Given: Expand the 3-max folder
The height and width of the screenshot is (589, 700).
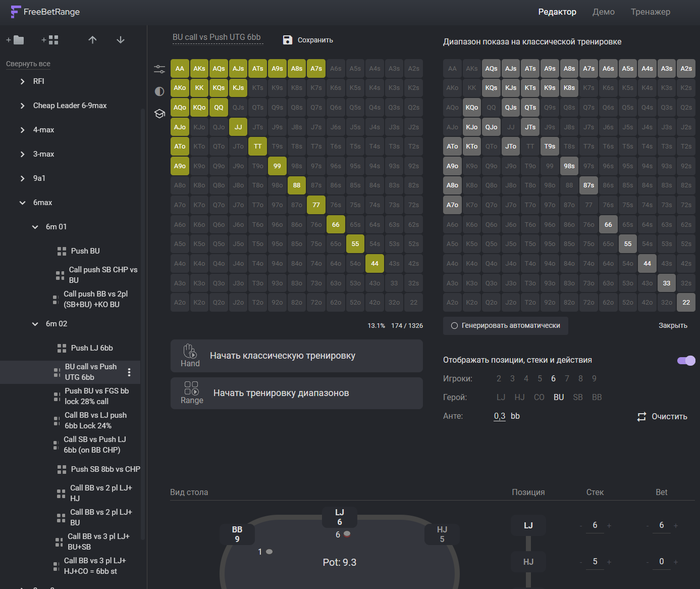Looking at the screenshot, I should [x=22, y=154].
